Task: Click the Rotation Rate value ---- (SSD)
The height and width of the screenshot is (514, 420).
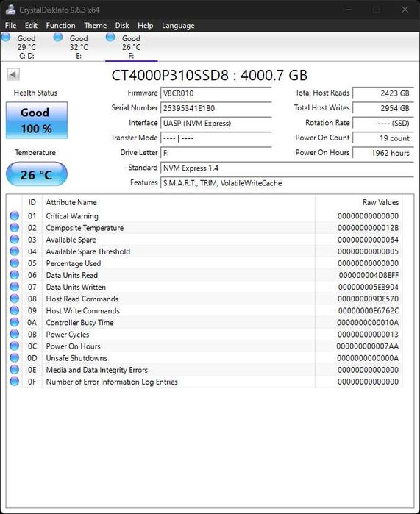Action: click(x=383, y=124)
